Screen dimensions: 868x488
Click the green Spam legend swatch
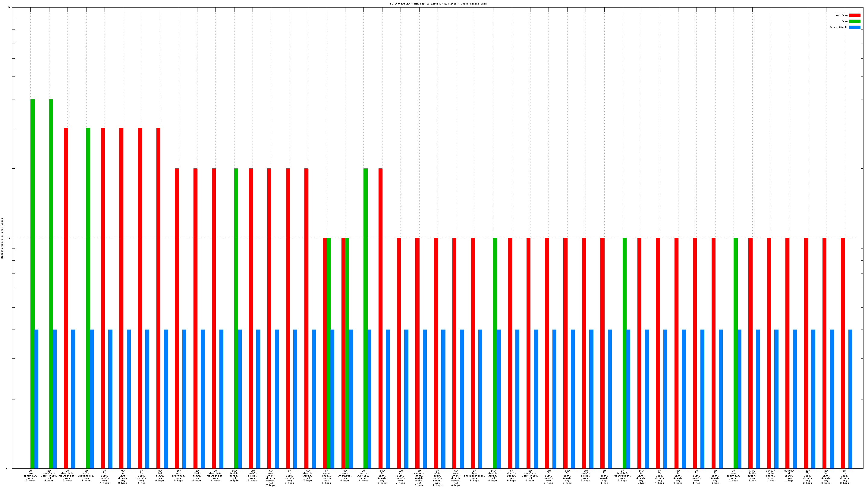click(x=854, y=21)
